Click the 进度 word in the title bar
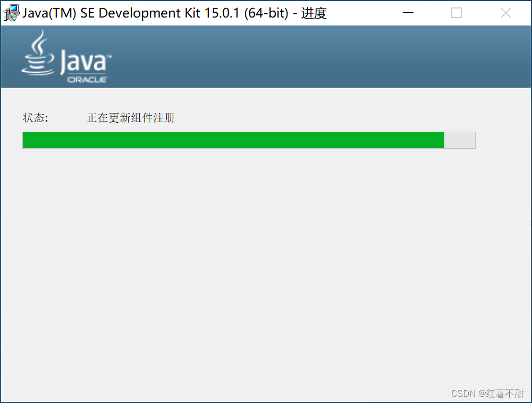 coord(314,13)
